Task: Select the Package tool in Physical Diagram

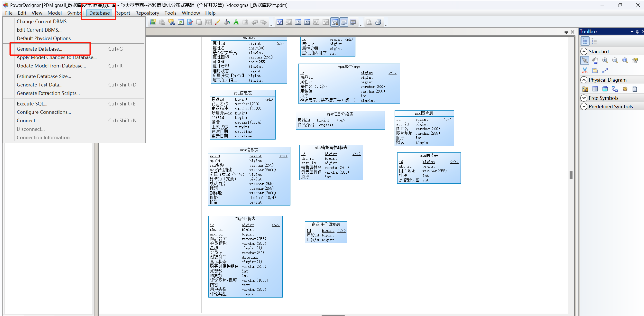Action: 585,89
